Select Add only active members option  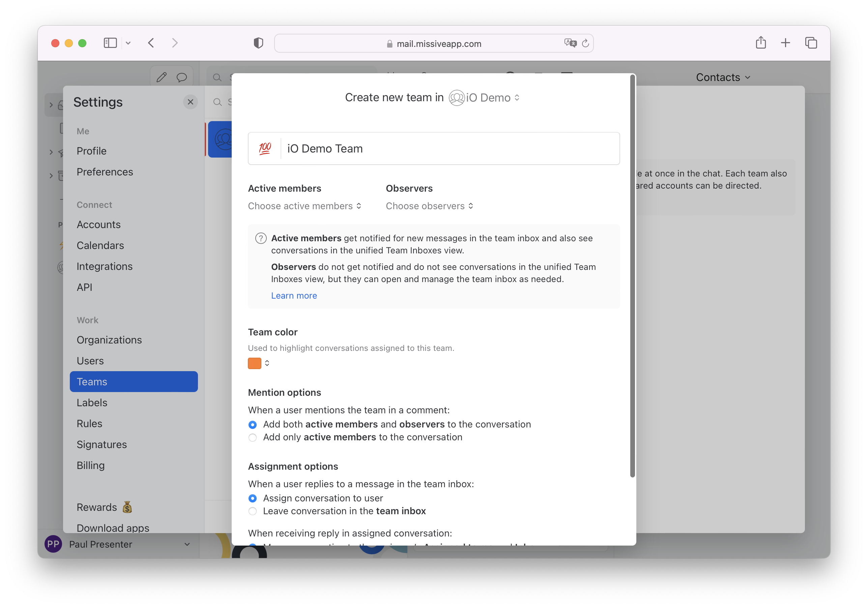253,437
